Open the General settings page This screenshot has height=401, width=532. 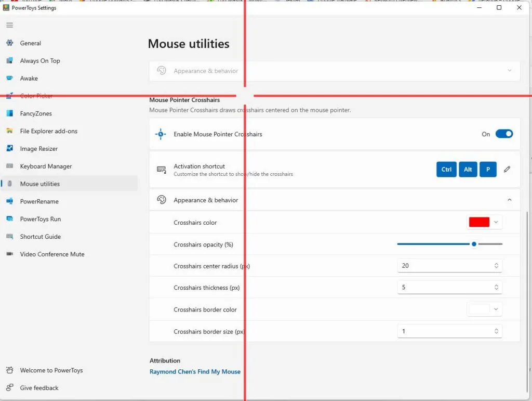click(69, 43)
